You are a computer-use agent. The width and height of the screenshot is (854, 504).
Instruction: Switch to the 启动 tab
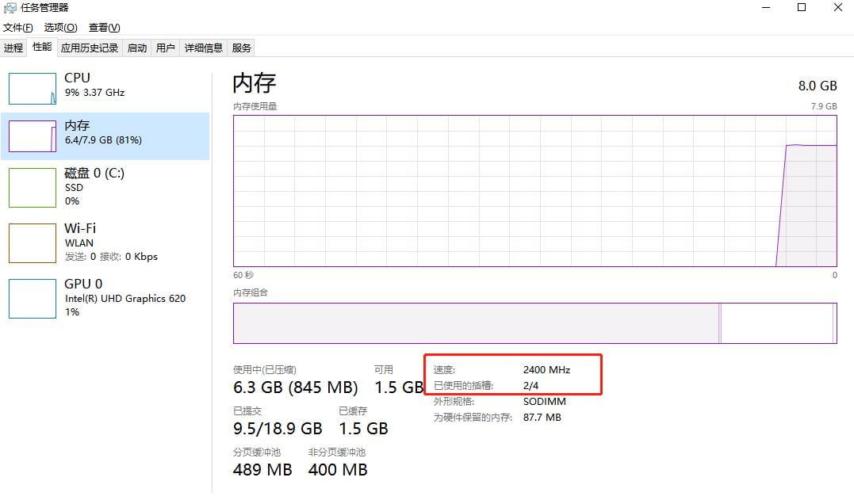pos(137,48)
